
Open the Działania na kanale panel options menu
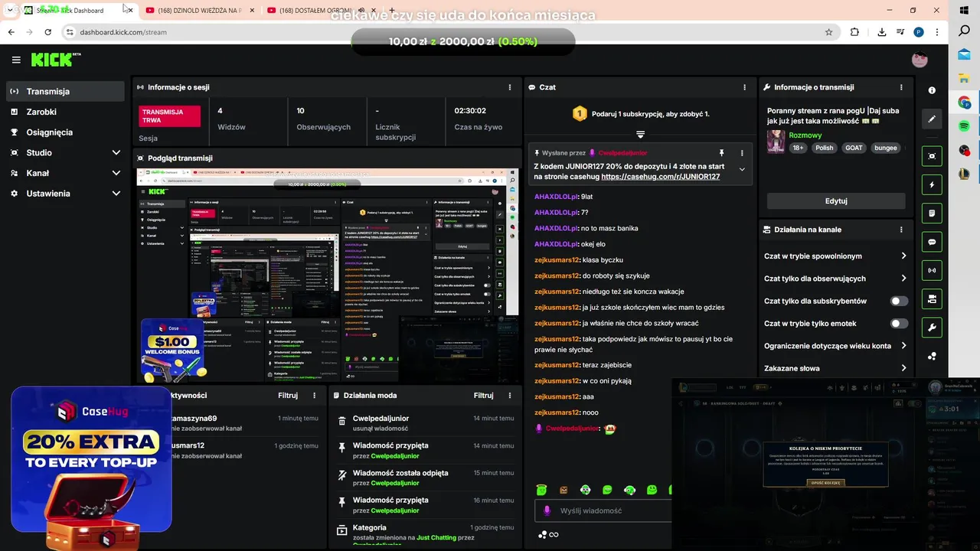pos(901,230)
